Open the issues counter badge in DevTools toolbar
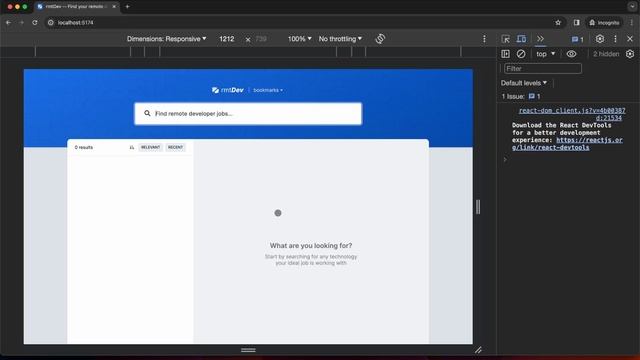The image size is (640, 360). [578, 39]
